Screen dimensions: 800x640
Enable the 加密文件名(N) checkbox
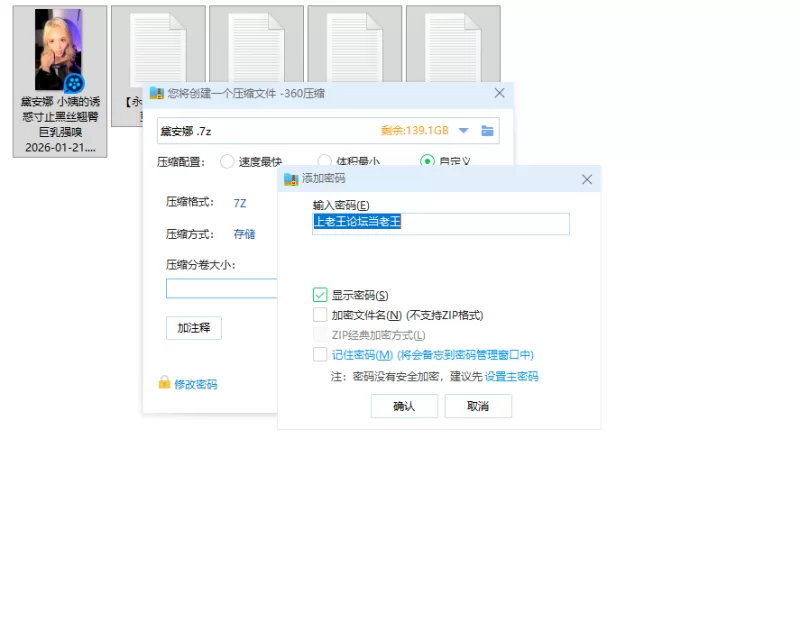pyautogui.click(x=320, y=314)
